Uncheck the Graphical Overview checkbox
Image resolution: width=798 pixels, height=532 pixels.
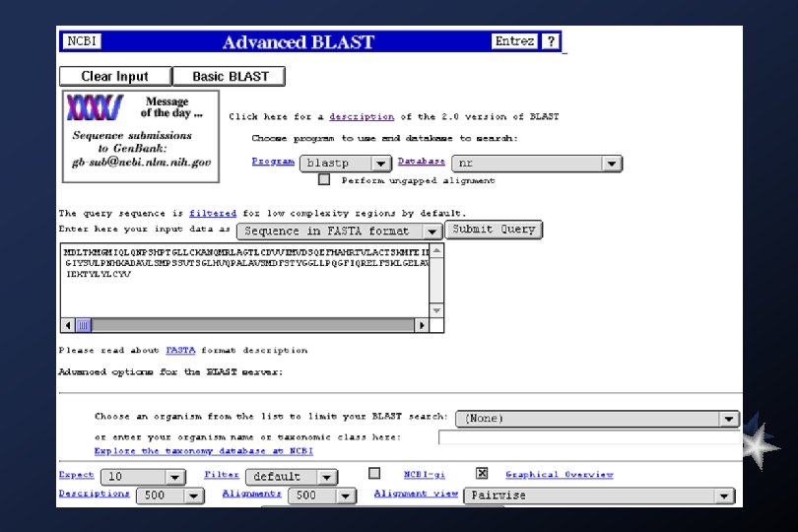click(x=482, y=474)
